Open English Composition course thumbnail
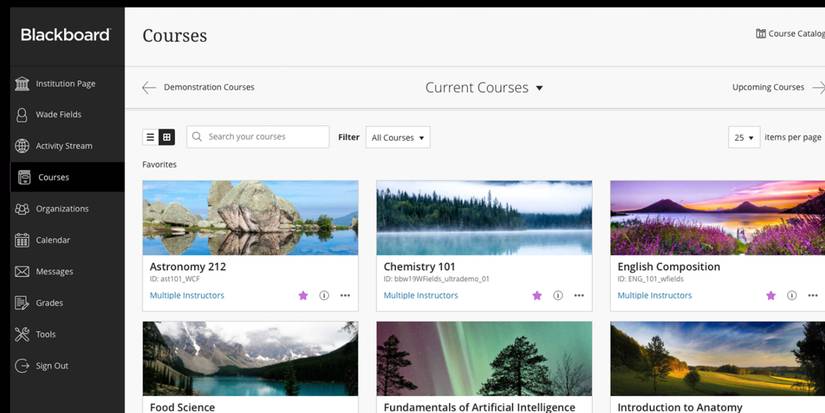Viewport: 825px width, 413px height. coord(718,218)
